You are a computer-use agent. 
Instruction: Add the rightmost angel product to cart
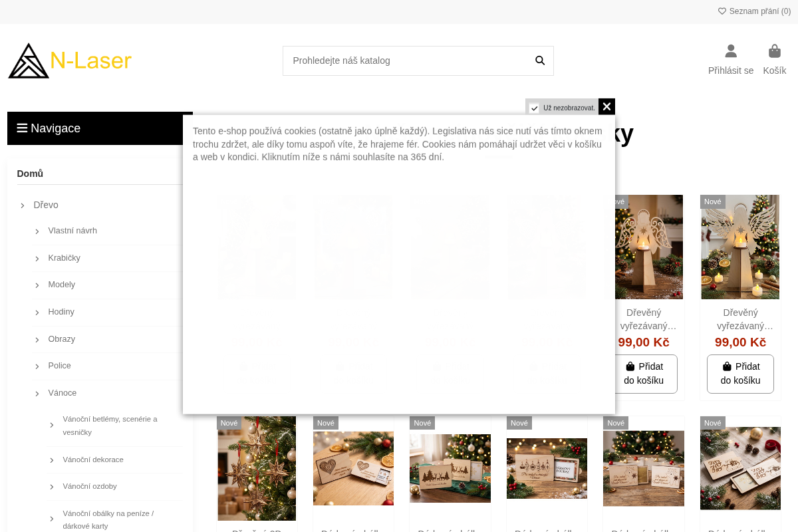point(740,374)
